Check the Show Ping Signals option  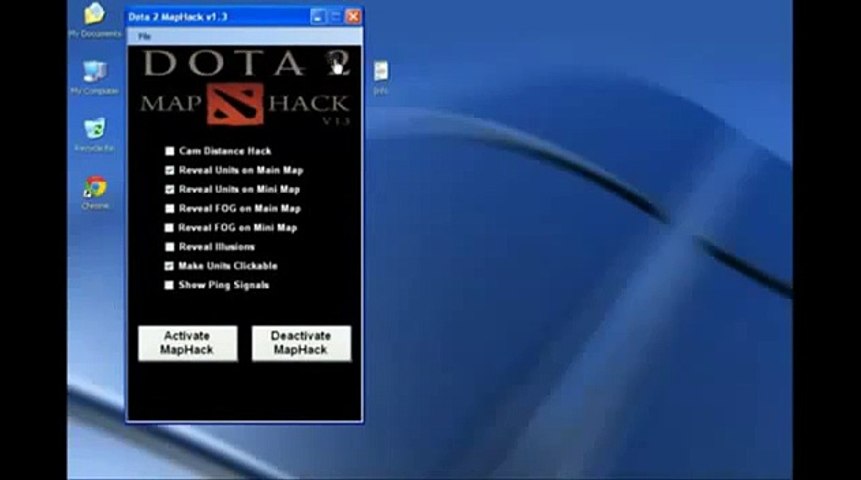point(169,285)
